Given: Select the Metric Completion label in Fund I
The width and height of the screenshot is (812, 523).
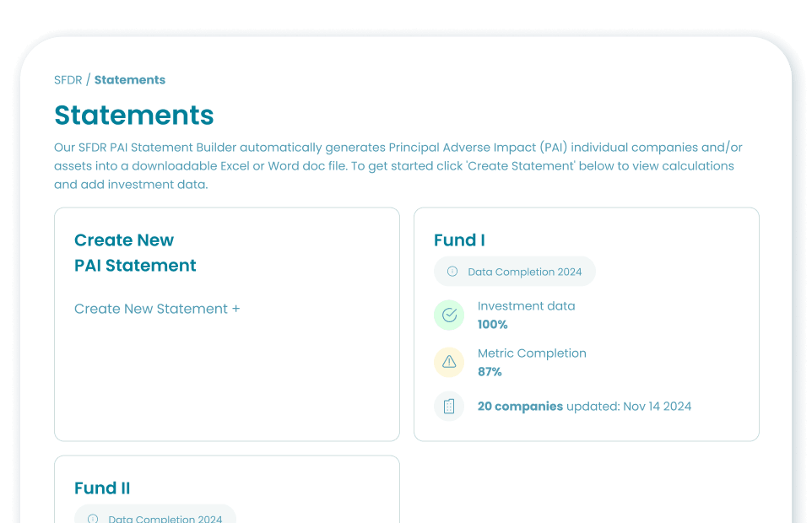Looking at the screenshot, I should click(x=532, y=353).
